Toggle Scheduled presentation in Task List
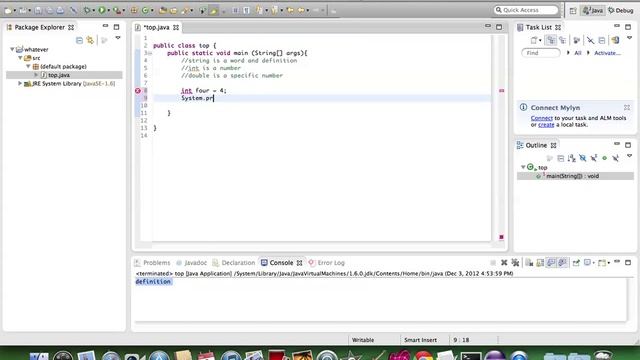 pyautogui.click(x=562, y=40)
